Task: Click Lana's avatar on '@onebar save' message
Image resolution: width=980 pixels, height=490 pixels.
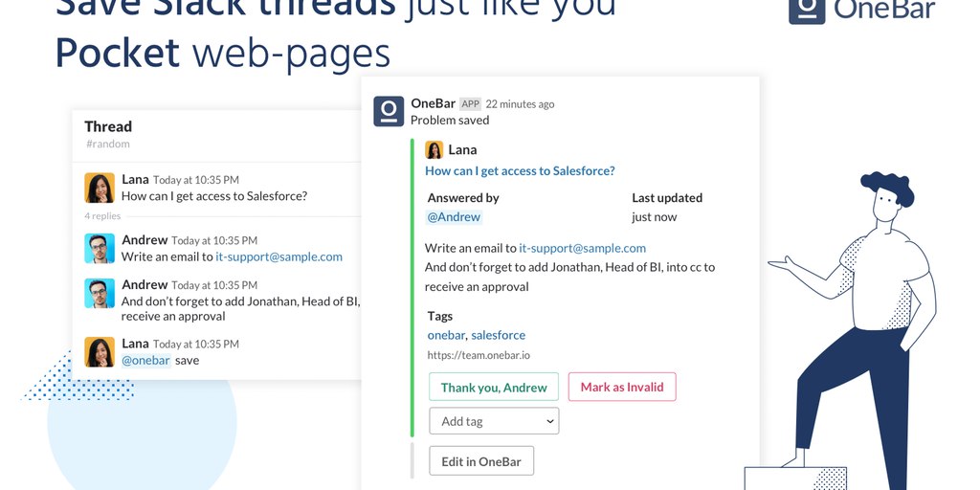Action: click(x=100, y=352)
